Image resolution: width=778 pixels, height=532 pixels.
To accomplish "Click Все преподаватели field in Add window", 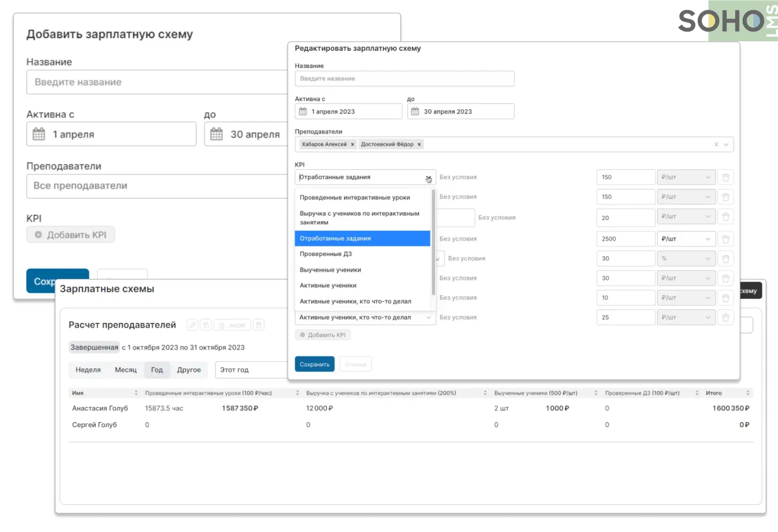I will 157,186.
